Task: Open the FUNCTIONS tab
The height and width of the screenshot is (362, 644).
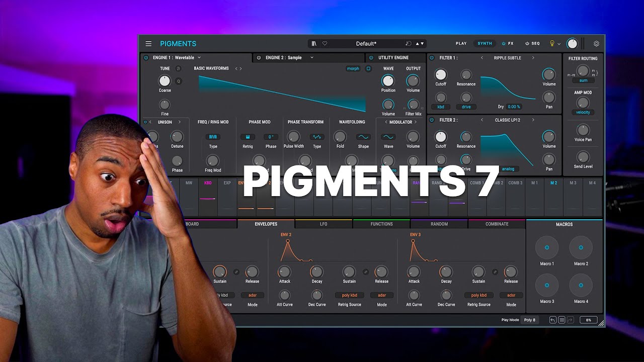Action: coord(381,224)
